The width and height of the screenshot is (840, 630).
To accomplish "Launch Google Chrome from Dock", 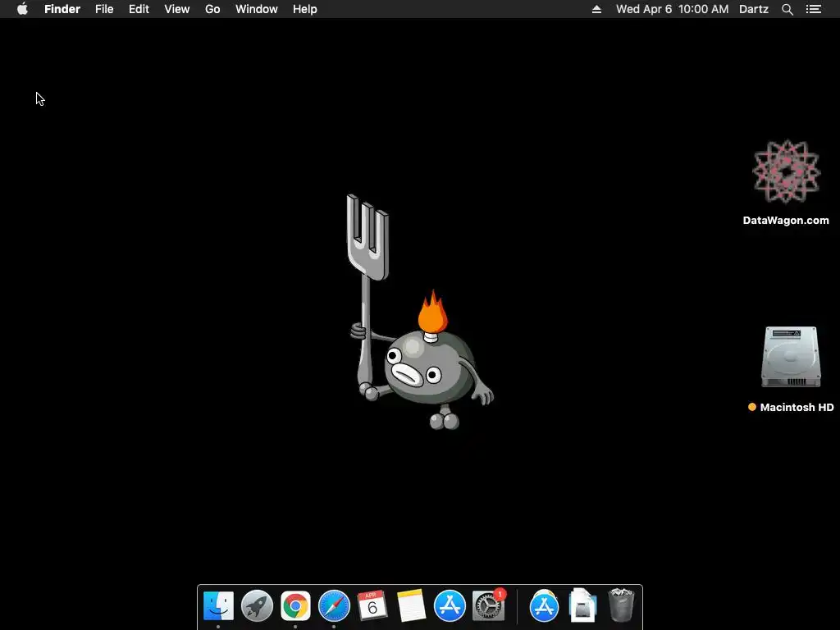I will tap(295, 606).
